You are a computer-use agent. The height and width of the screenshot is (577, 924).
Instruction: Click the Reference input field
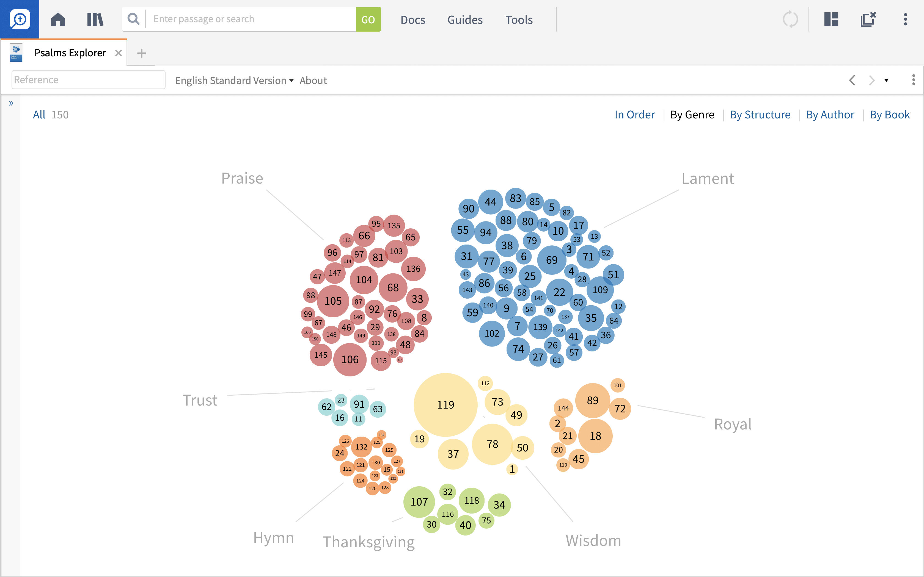pyautogui.click(x=88, y=80)
